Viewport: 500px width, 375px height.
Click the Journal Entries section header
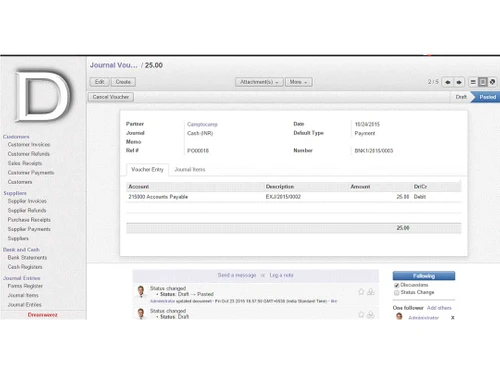click(22, 278)
